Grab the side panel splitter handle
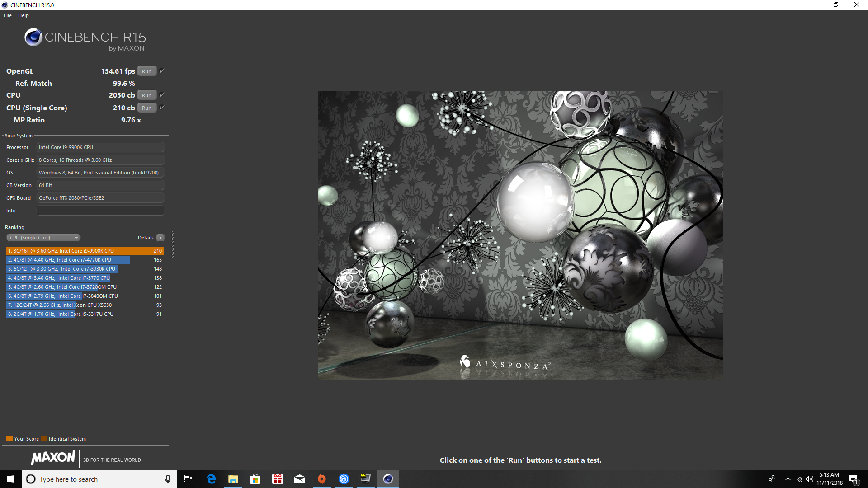Screen dimensions: 868x488 click(x=173, y=244)
